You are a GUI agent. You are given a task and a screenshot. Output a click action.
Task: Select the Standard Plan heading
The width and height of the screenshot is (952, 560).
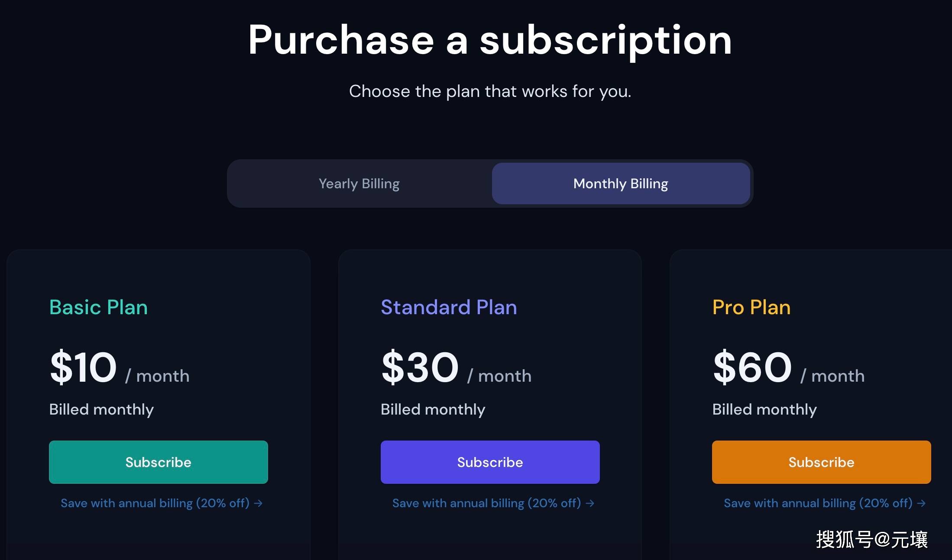(449, 307)
